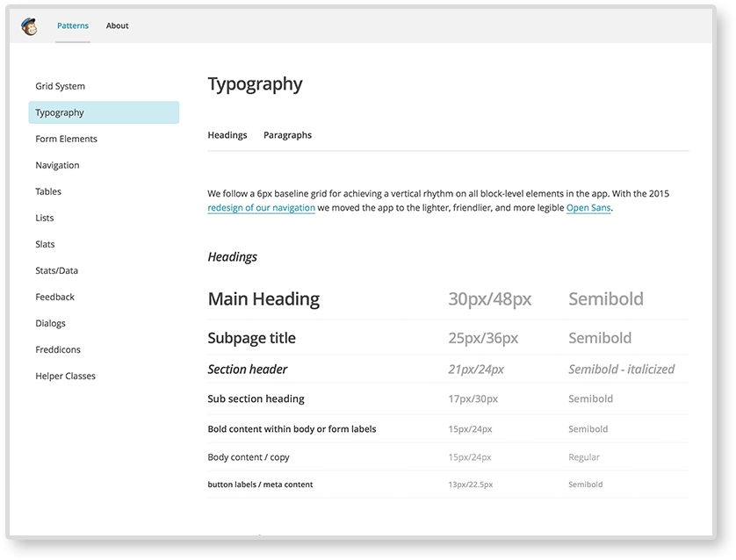View the Helper Classes section
Screen dimensions: 736x560
[65, 376]
